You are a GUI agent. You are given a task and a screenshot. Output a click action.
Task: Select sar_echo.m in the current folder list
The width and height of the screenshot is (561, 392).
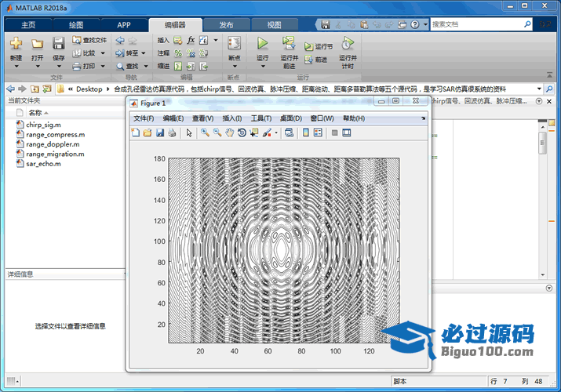[x=43, y=164]
